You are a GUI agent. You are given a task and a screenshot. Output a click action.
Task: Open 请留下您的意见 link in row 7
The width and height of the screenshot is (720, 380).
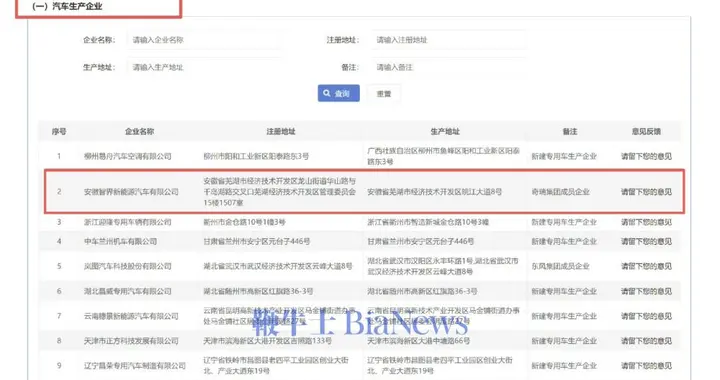pos(646,316)
